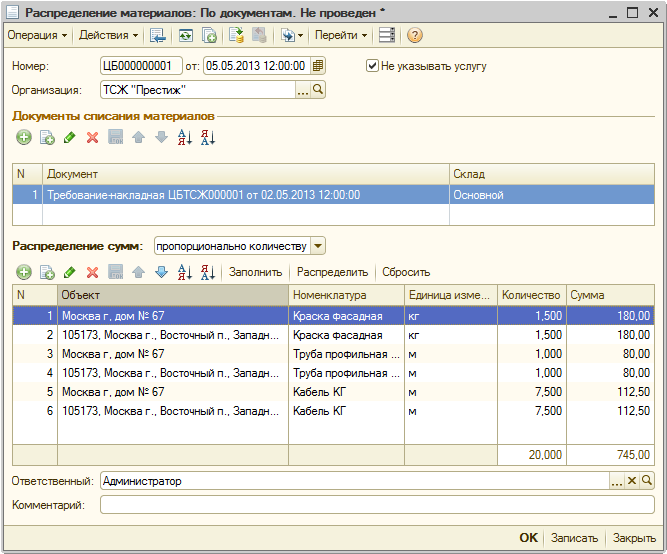The width and height of the screenshot is (667, 554).
Task: Add a new row in Документы списания материалов
Action: (23, 138)
